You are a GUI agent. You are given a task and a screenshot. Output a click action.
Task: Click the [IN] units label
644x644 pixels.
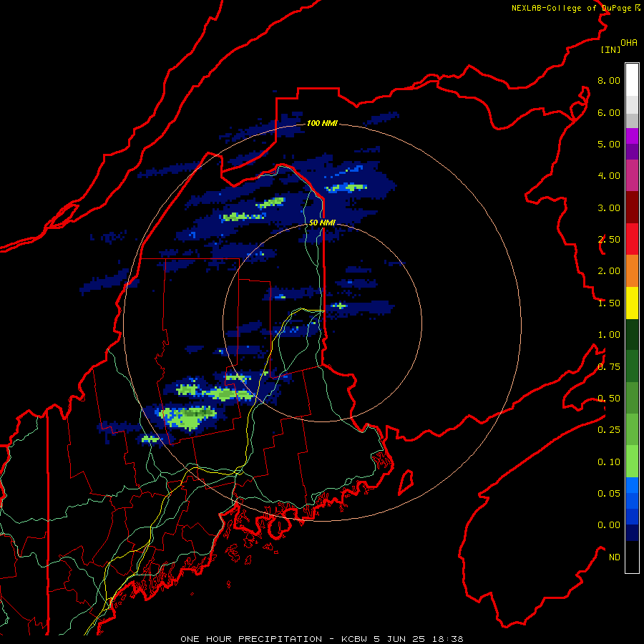610,49
